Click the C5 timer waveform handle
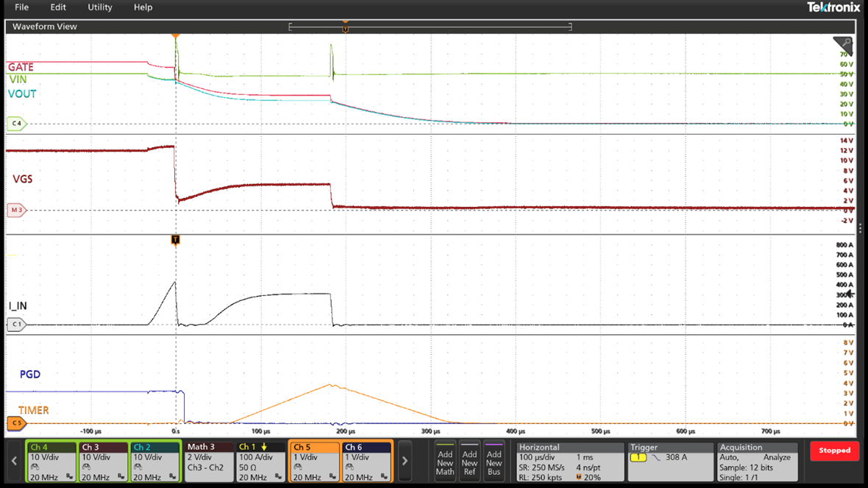The width and height of the screenshot is (868, 488). [16, 423]
